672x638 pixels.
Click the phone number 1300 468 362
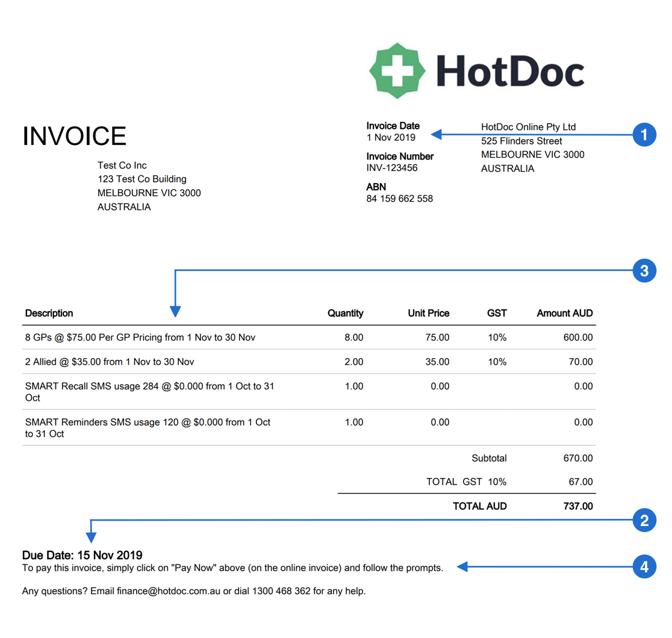pos(281,591)
